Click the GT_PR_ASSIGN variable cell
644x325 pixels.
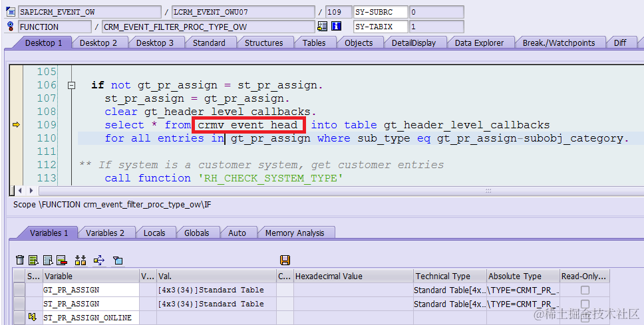point(90,290)
